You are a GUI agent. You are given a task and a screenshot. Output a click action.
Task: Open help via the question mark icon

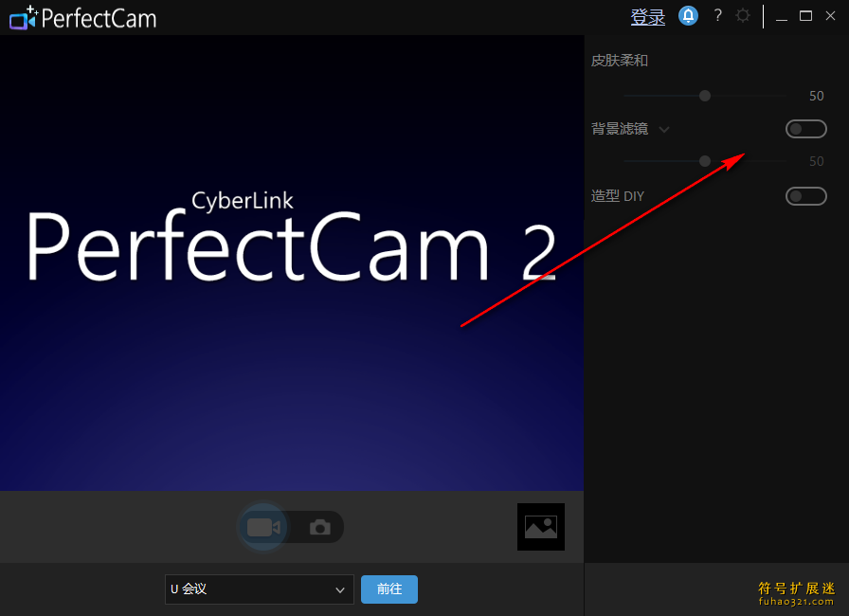coord(718,16)
